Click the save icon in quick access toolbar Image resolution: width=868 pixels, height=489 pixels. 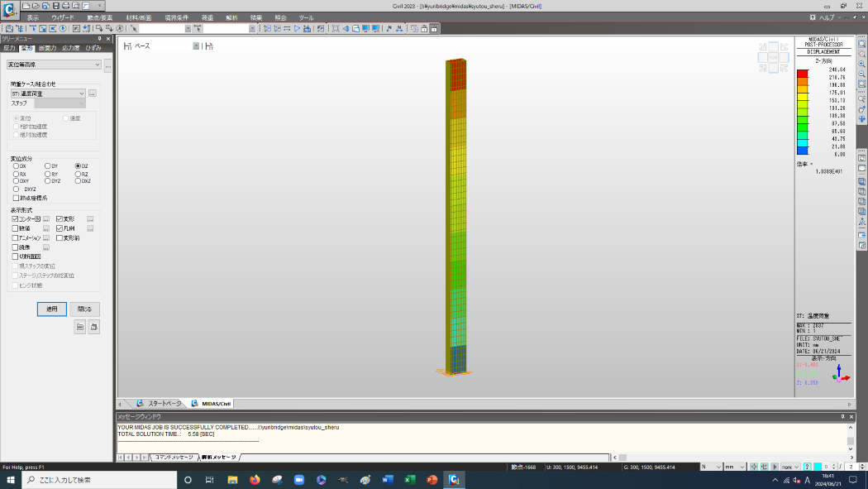point(56,6)
